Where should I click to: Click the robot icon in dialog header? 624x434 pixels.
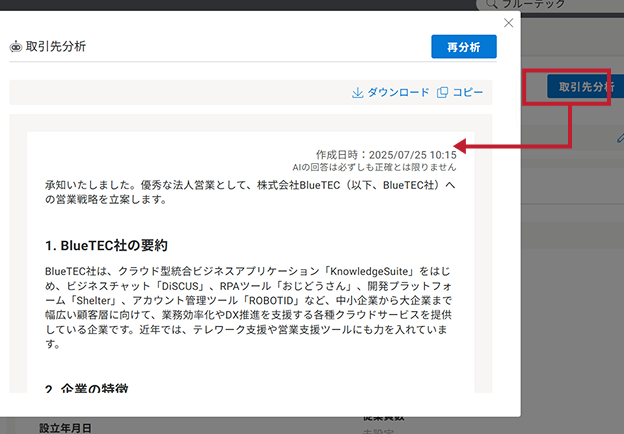[16, 47]
